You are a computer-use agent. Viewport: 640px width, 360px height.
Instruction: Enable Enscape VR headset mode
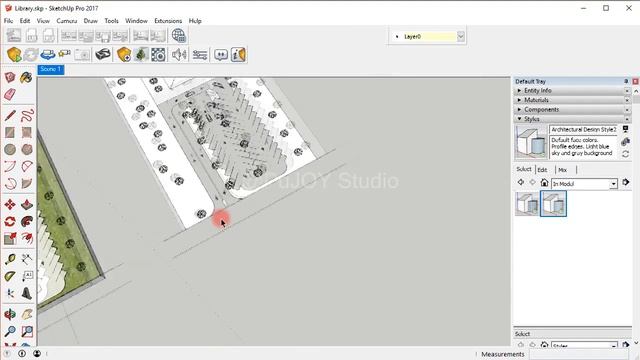[x=103, y=54]
